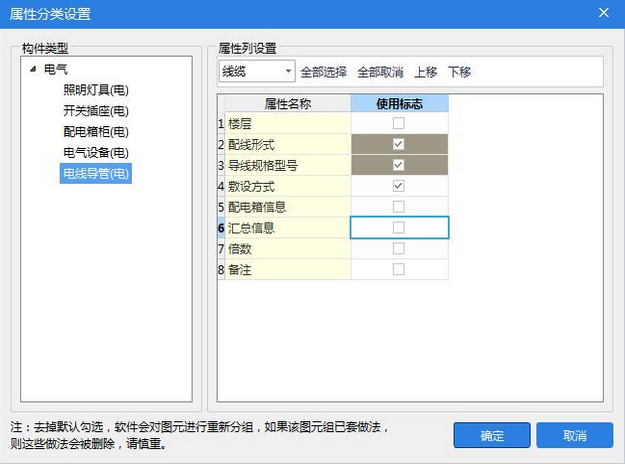Click the 使用标志 column header
625x464 pixels.
[399, 103]
